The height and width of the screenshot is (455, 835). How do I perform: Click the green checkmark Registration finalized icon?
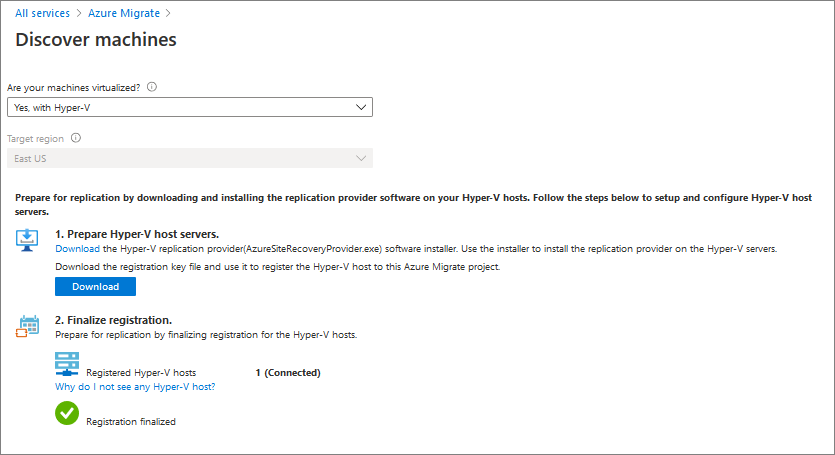67,413
